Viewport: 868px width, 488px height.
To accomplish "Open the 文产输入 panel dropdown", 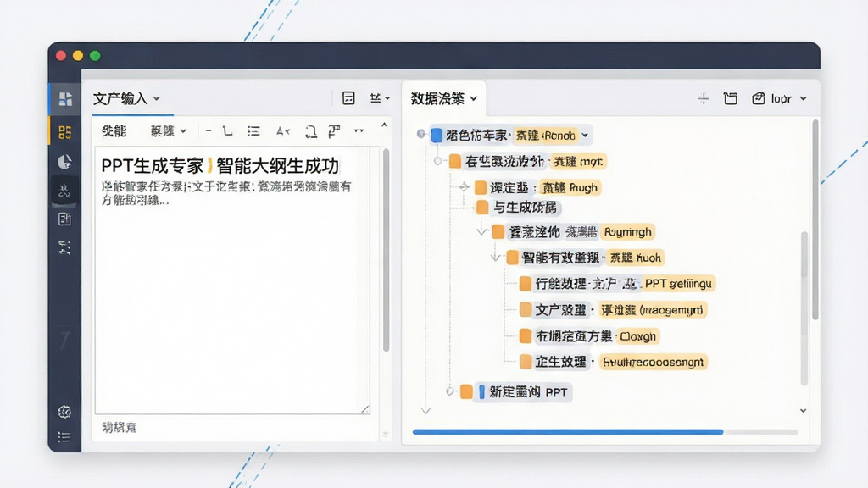I will pos(157,98).
